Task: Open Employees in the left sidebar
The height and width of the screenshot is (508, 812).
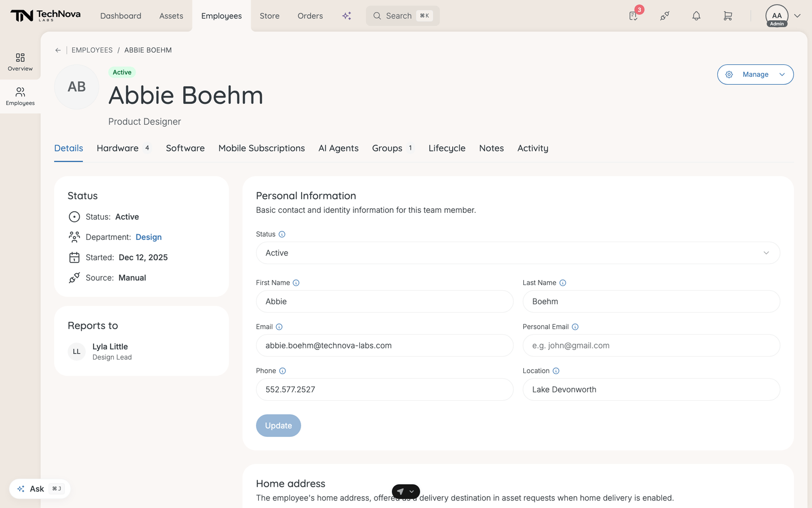Action: click(x=20, y=97)
